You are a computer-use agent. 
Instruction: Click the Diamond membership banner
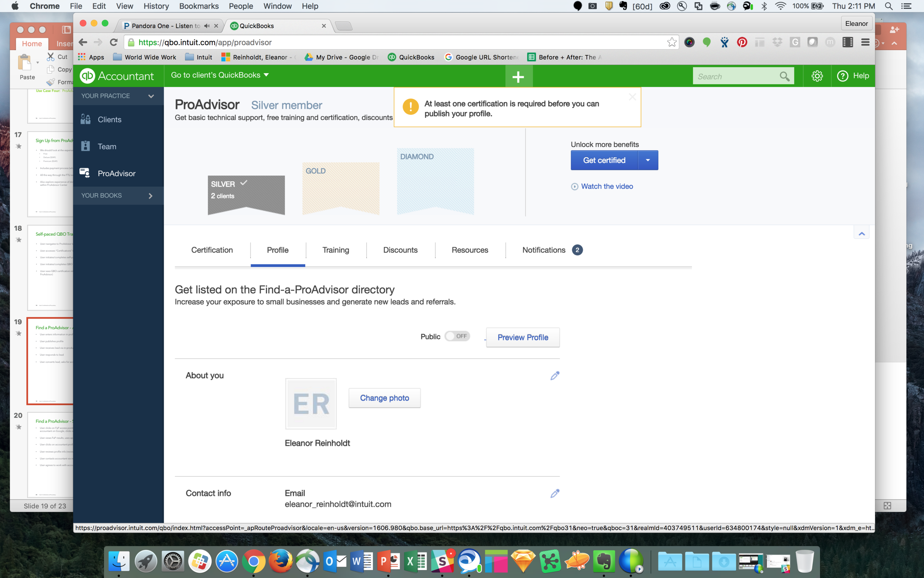click(435, 181)
